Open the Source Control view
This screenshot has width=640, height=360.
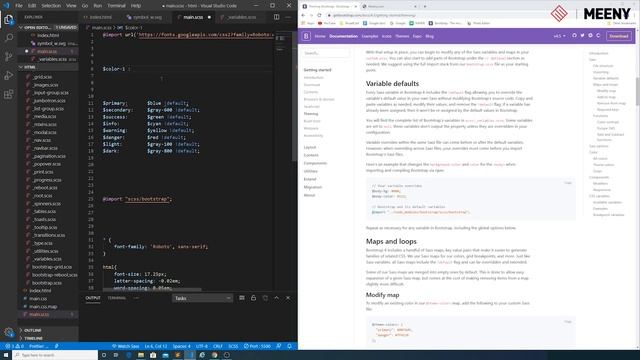[x=9, y=57]
